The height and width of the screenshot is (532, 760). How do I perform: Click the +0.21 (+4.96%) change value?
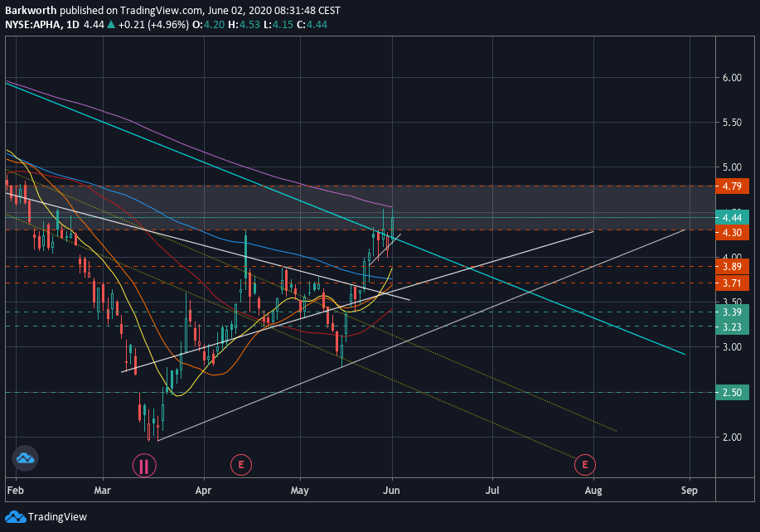pyautogui.click(x=153, y=24)
